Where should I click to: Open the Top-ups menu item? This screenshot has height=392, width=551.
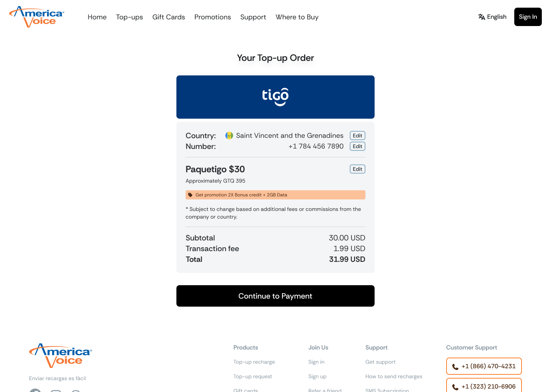(x=129, y=17)
